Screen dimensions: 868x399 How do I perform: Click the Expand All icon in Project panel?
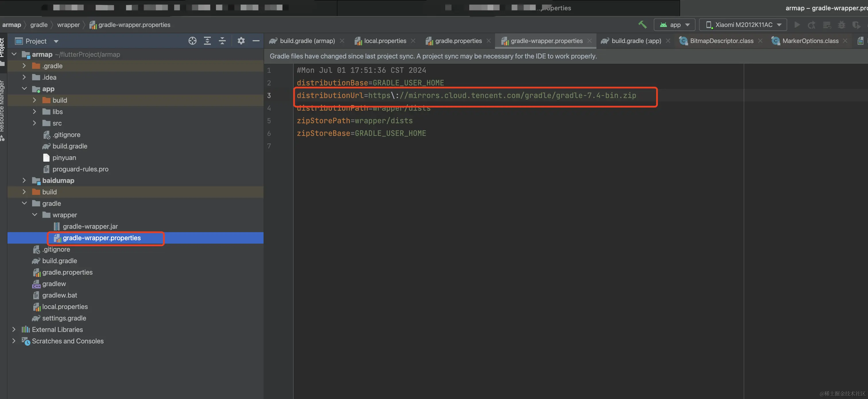pos(207,41)
